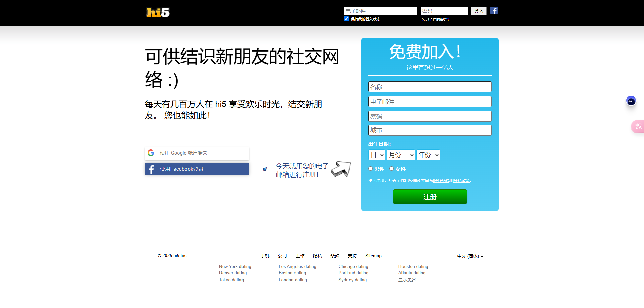Click the 忘记了你的密码 link
The image size is (644, 308).
pos(436,19)
